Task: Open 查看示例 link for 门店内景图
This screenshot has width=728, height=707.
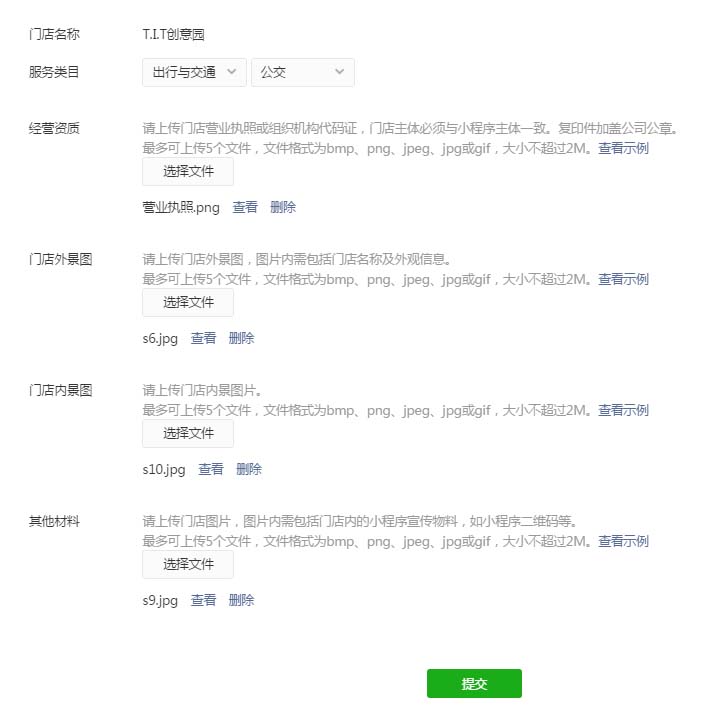Action: pyautogui.click(x=623, y=410)
